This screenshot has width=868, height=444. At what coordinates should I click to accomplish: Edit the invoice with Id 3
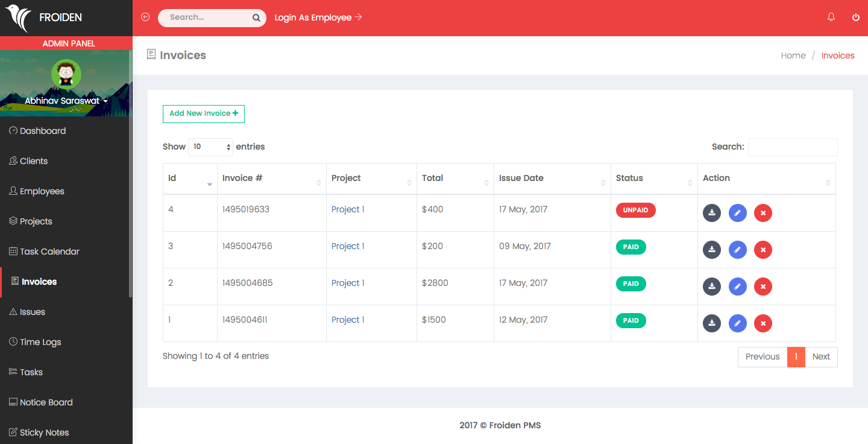[x=737, y=250]
